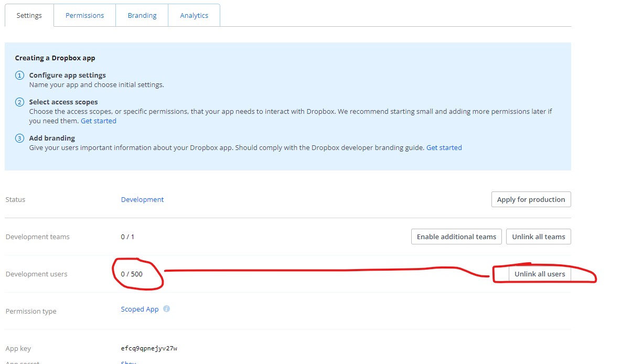Image resolution: width=632 pixels, height=364 pixels.
Task: Click the Add branding heading
Action: tap(52, 138)
